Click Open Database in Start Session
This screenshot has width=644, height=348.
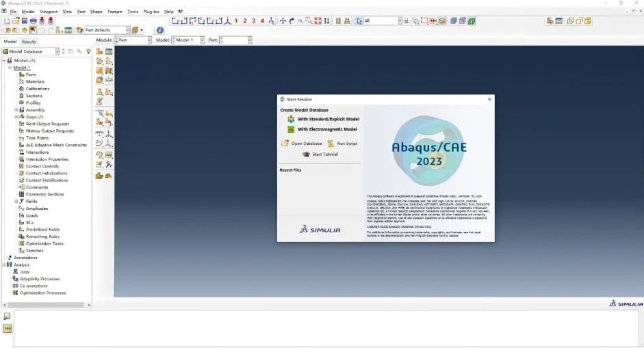301,144
